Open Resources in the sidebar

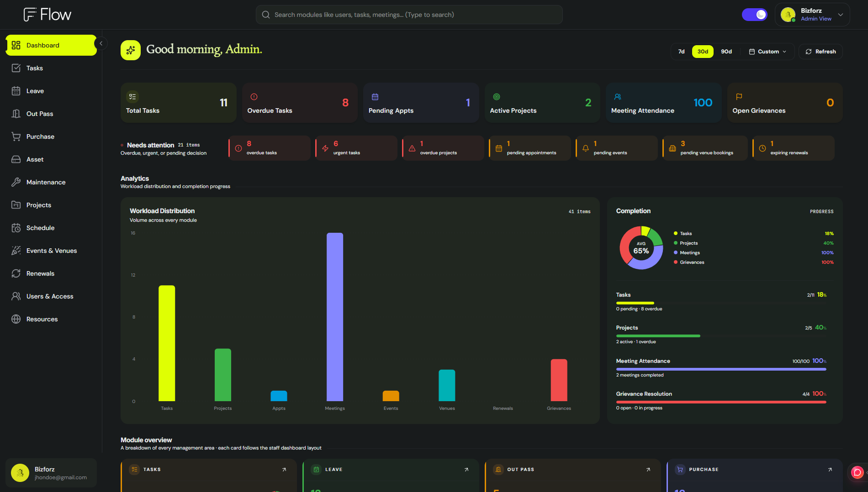pos(51,319)
